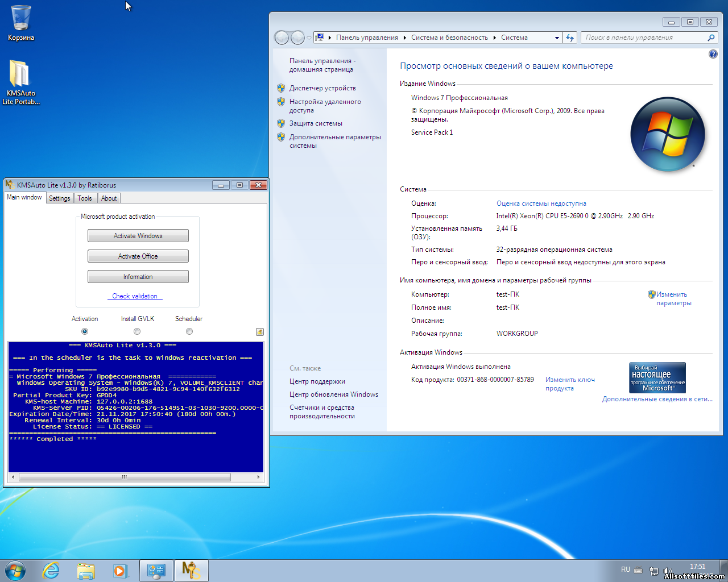Click Изменить ключ продукта link

(570, 384)
